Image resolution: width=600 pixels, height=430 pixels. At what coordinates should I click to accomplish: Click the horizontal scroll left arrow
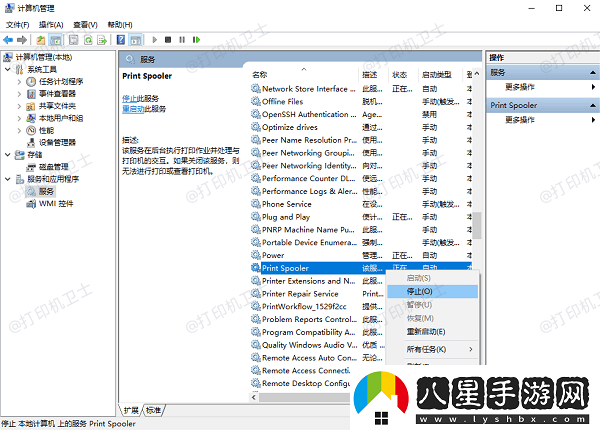point(254,397)
